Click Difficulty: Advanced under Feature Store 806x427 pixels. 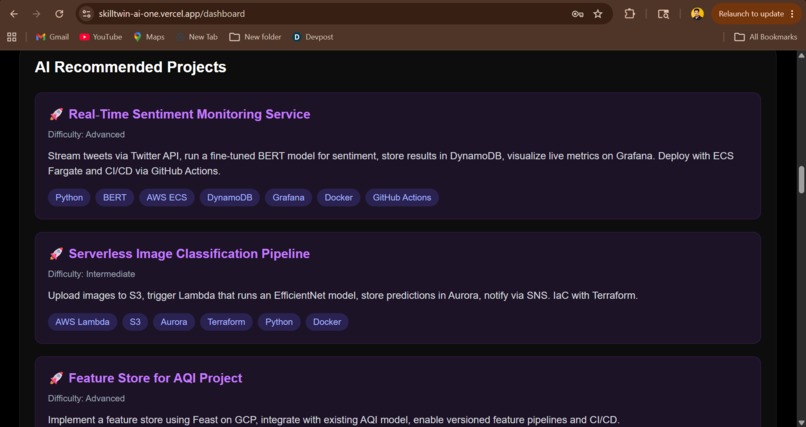coord(86,399)
